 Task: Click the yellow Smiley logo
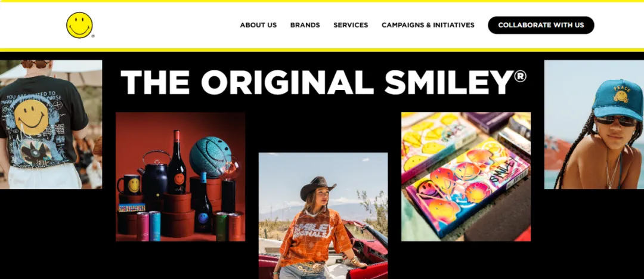pos(79,25)
